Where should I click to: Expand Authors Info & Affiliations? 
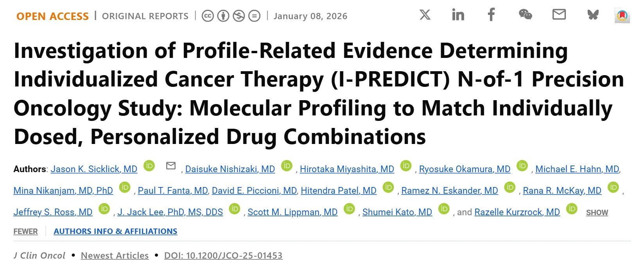(x=115, y=231)
